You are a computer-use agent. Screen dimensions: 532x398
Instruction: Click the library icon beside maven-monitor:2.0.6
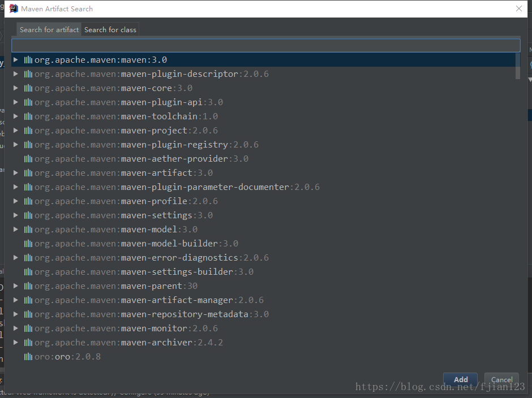28,328
